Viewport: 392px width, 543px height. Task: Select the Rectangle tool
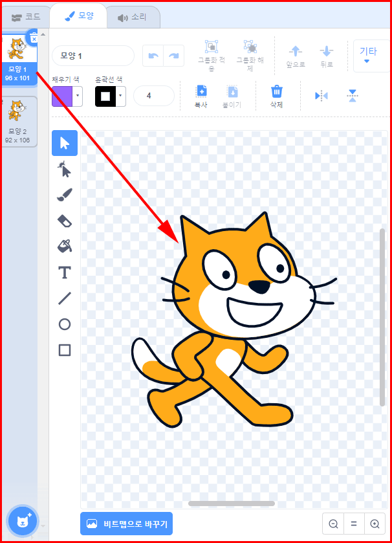(65, 350)
